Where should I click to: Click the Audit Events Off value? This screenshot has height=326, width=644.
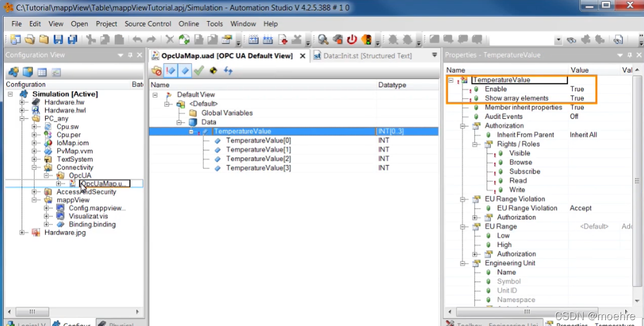pyautogui.click(x=574, y=117)
